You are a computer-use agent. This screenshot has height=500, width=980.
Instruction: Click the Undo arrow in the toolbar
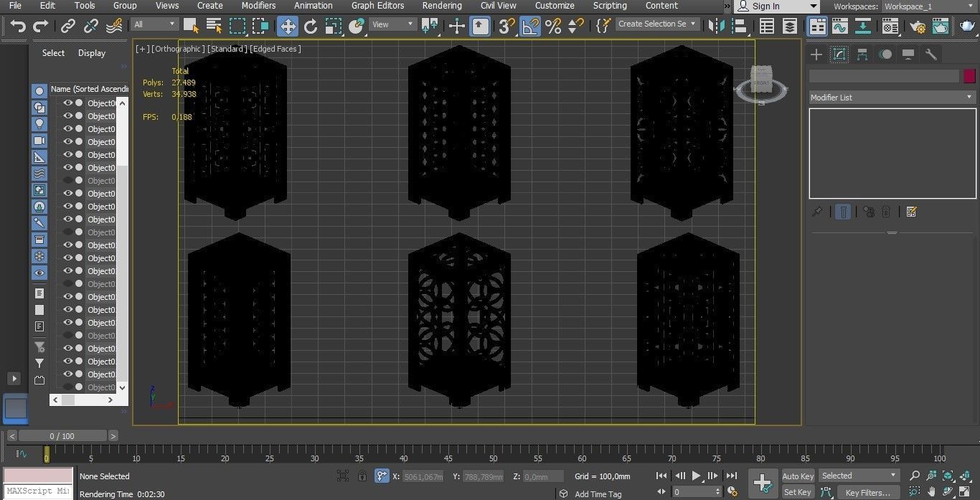point(17,27)
